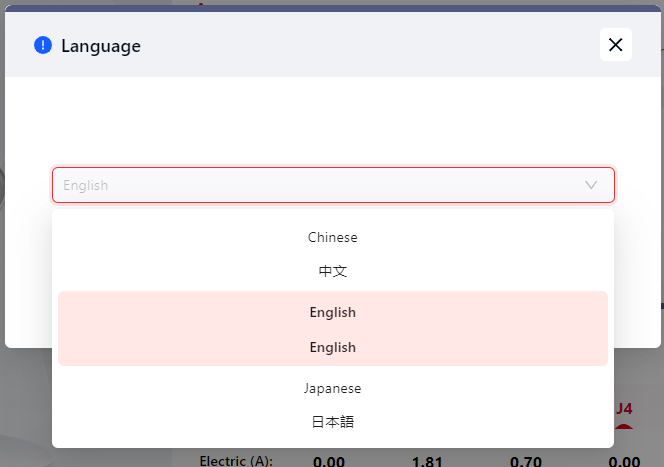Select the Chinese language option

pos(332,238)
